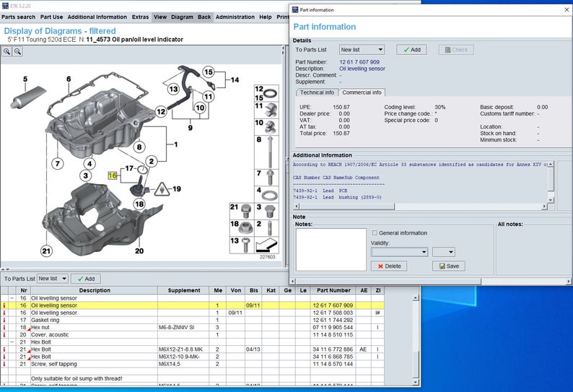Image resolution: width=573 pixels, height=392 pixels.
Task: Open the Parts search menu
Action: pos(18,17)
